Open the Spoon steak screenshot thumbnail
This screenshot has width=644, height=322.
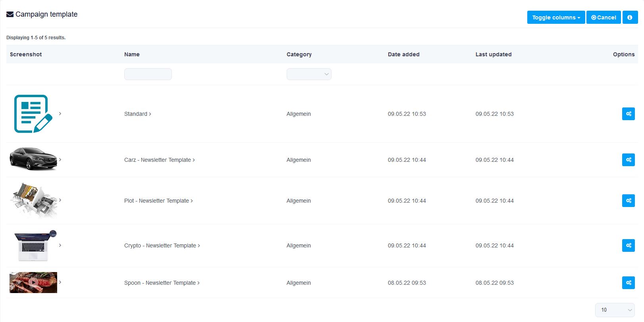(33, 282)
